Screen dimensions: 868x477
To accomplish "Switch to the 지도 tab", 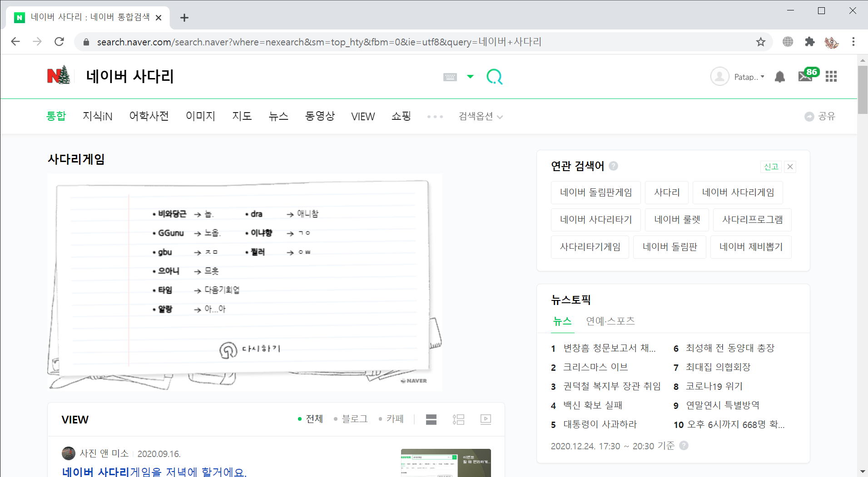I will coord(242,116).
